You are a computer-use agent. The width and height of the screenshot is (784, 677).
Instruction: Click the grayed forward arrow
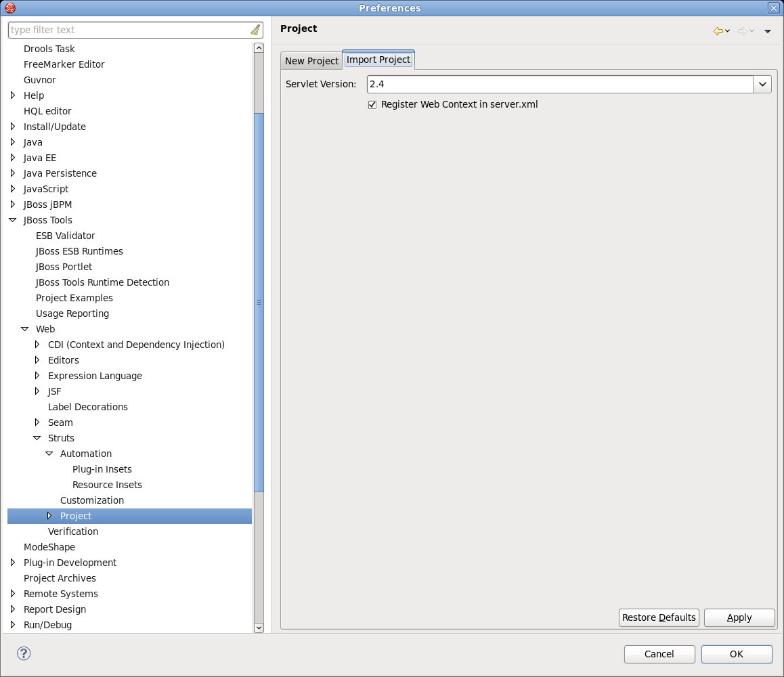pyautogui.click(x=742, y=31)
